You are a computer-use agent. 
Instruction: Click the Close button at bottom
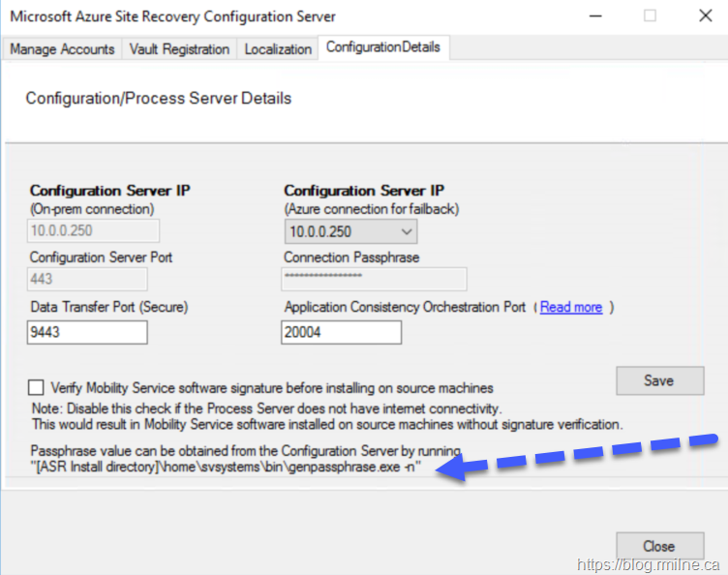pyautogui.click(x=659, y=546)
